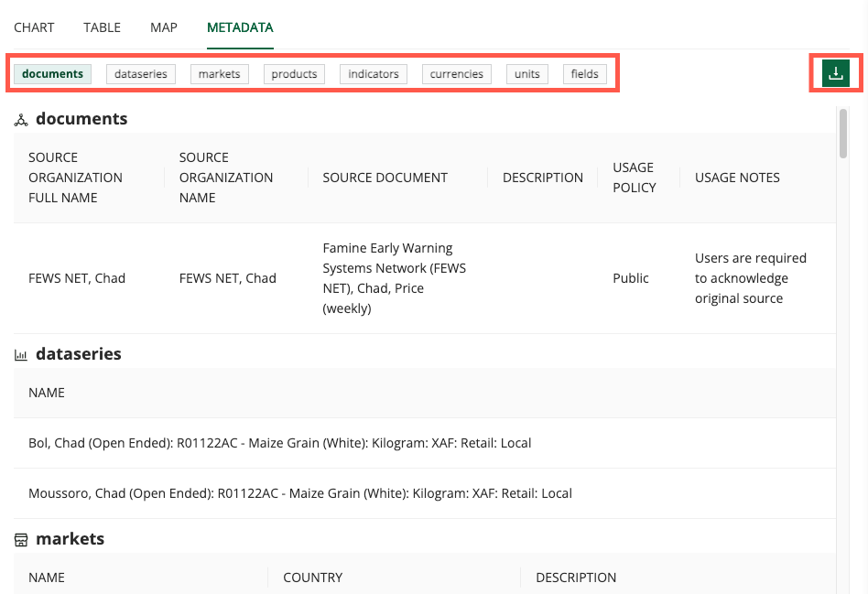Open the MAP tab
The height and width of the screenshot is (594, 868).
point(163,27)
